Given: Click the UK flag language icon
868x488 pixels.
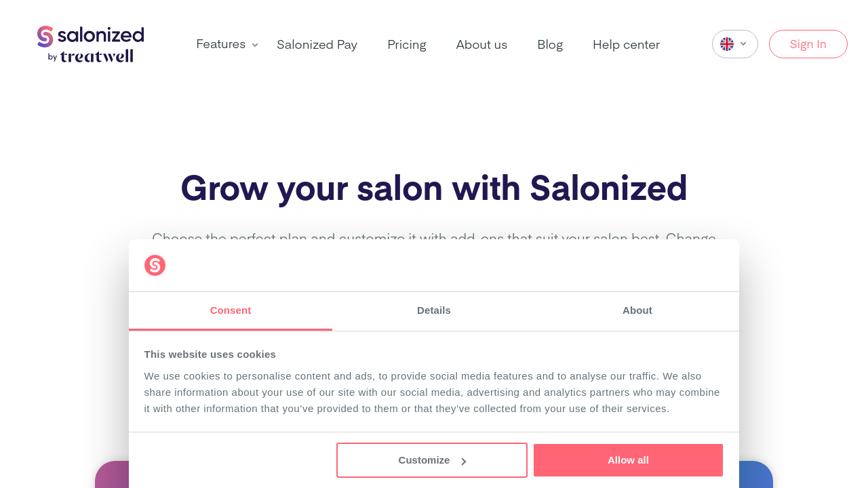Looking at the screenshot, I should coord(727,44).
